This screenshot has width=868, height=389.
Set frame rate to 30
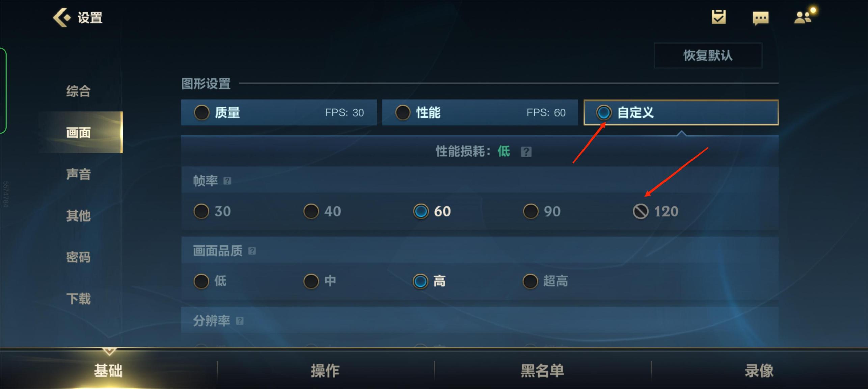click(x=213, y=211)
